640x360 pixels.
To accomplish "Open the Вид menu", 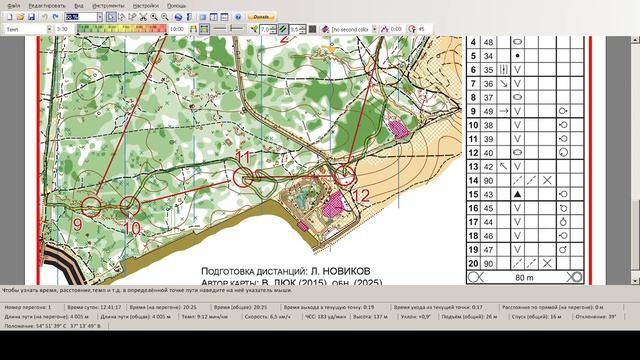I will pyautogui.click(x=79, y=6).
